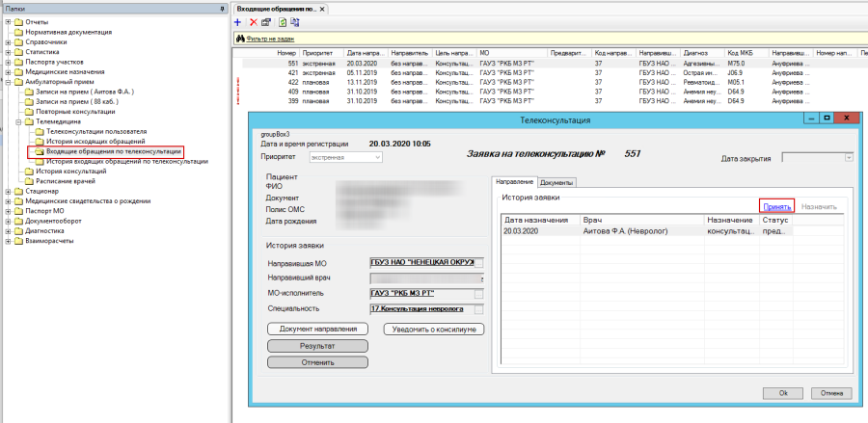Select request row number 399
The width and height of the screenshot is (868, 423).
556,101
